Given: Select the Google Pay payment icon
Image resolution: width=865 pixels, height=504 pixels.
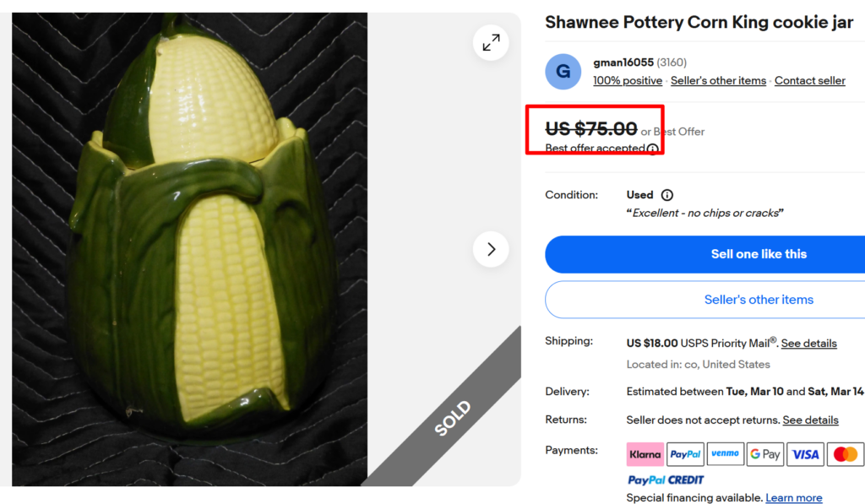Looking at the screenshot, I should click(x=764, y=454).
